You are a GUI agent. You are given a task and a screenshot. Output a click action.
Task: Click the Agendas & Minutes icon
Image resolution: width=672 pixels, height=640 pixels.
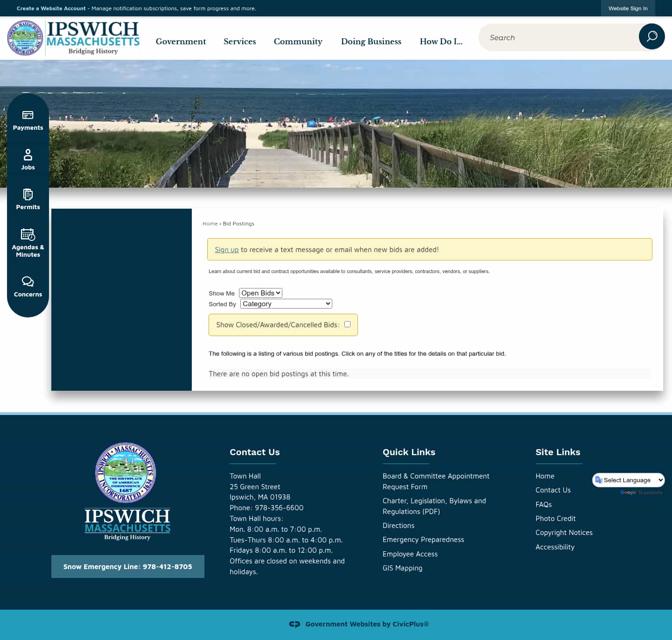pyautogui.click(x=28, y=235)
